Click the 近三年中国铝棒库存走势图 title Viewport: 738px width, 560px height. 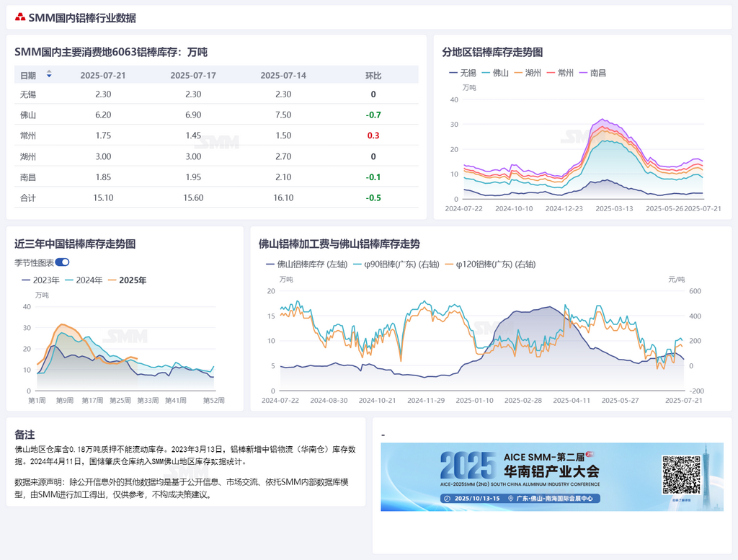click(75, 244)
